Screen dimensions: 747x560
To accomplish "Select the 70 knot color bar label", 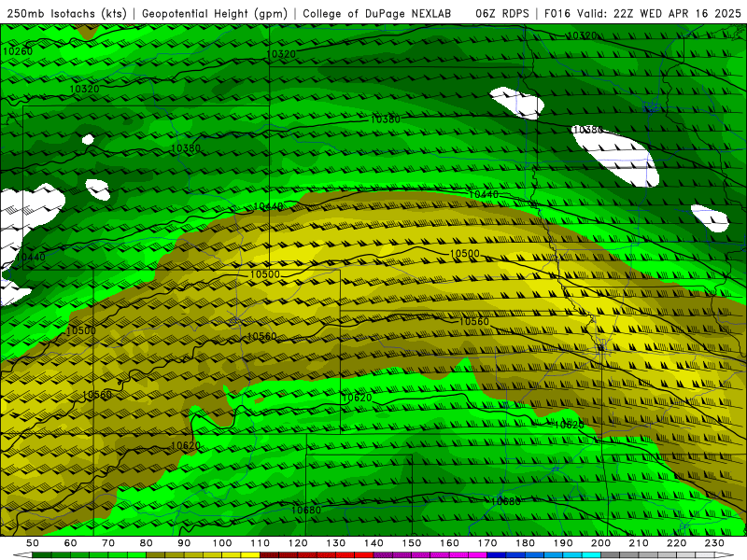I will point(108,543).
